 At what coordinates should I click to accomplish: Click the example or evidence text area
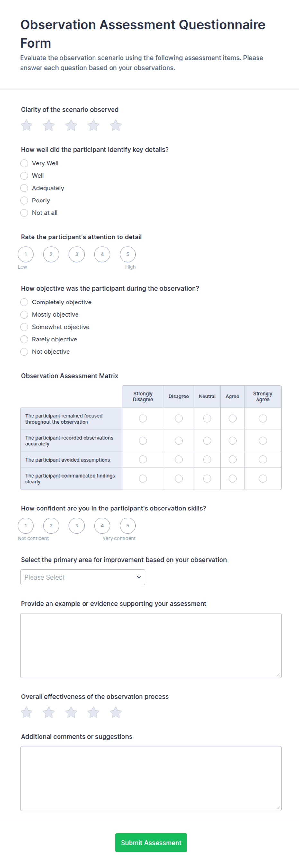pyautogui.click(x=151, y=645)
